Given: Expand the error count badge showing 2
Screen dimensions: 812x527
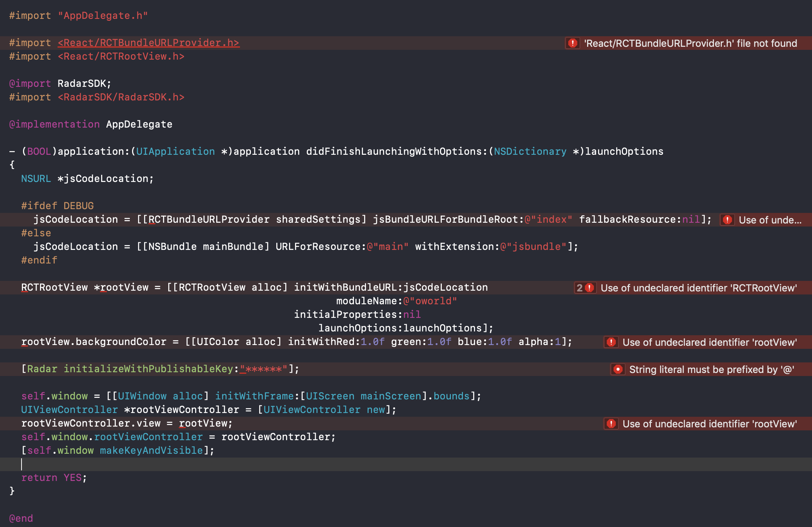Looking at the screenshot, I should point(580,288).
